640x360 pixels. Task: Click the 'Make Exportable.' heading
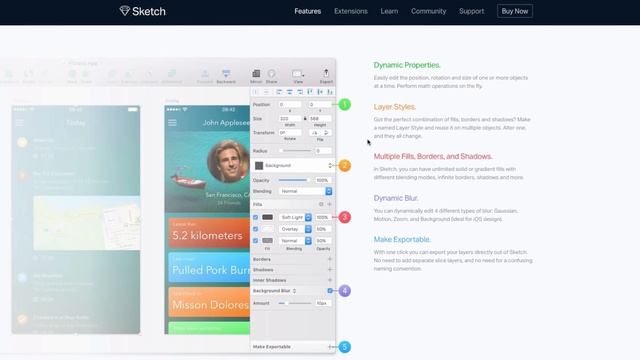click(x=402, y=239)
